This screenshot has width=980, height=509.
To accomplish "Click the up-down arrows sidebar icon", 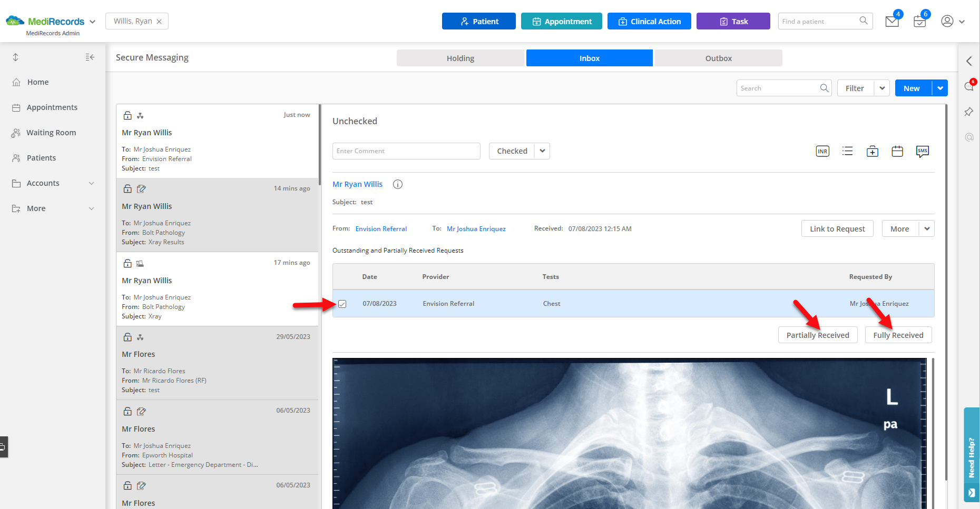I will point(16,57).
